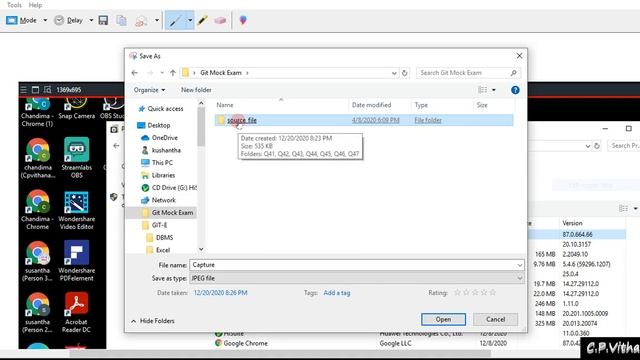The image size is (640, 360).
Task: Close the Save As dialog
Action: 519,56
